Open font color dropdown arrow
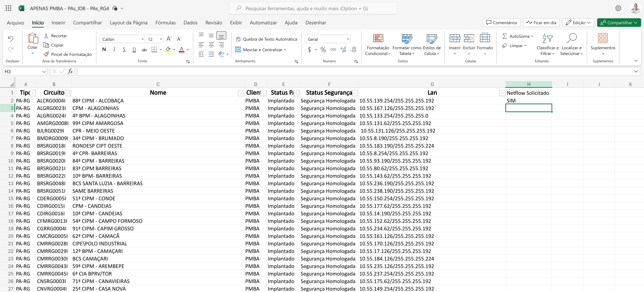The width and height of the screenshot is (644, 292). (188, 50)
